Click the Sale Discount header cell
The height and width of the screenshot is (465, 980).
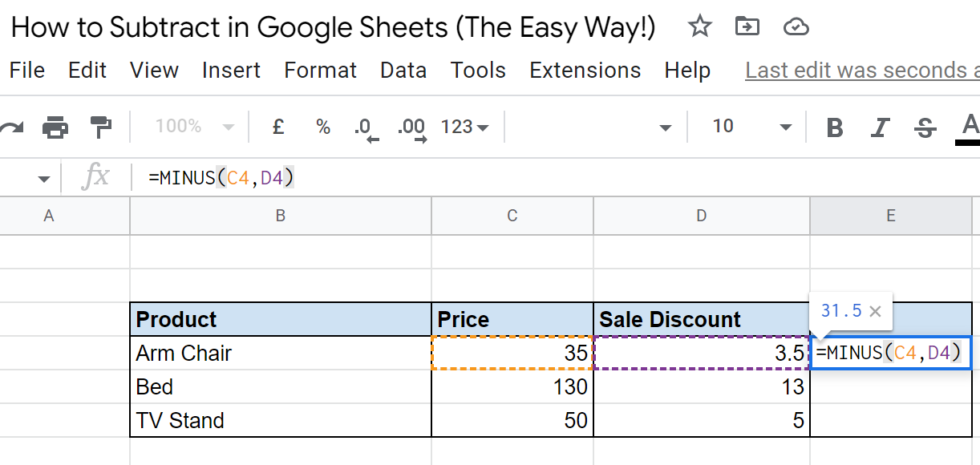pos(702,319)
